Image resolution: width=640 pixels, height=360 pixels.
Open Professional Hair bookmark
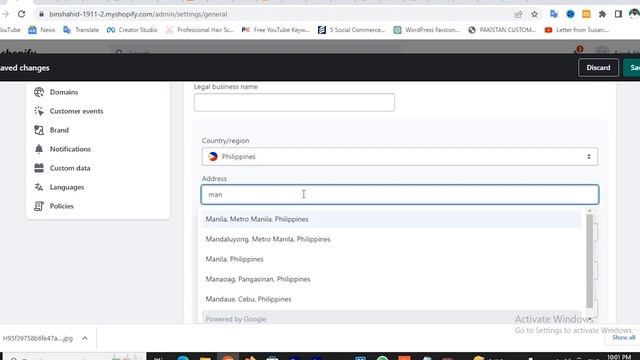(200, 30)
